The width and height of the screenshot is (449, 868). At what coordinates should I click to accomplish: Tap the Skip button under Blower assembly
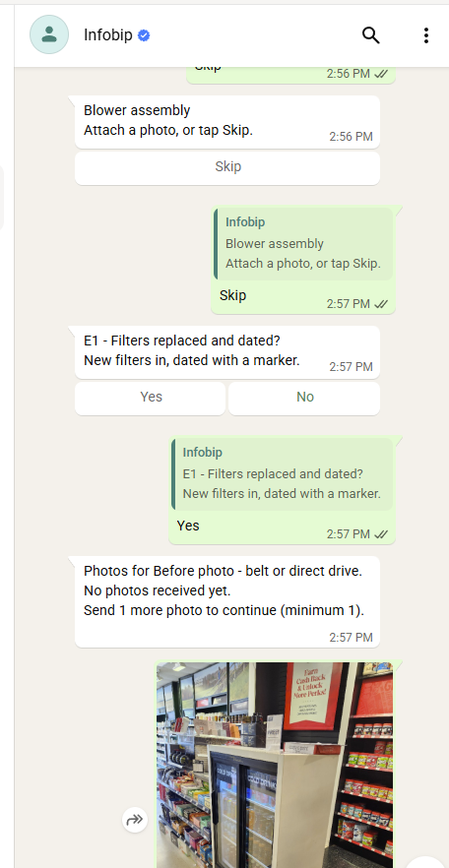click(x=227, y=167)
